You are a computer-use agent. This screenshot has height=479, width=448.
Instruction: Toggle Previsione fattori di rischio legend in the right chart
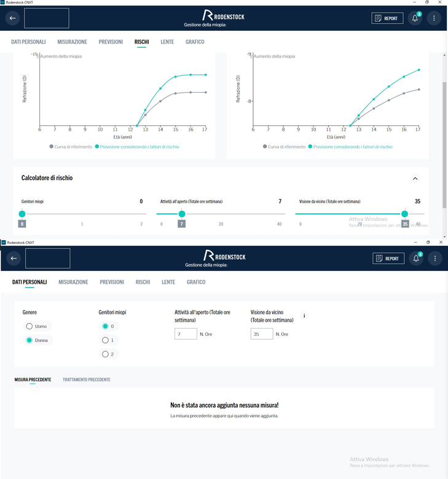click(x=350, y=147)
